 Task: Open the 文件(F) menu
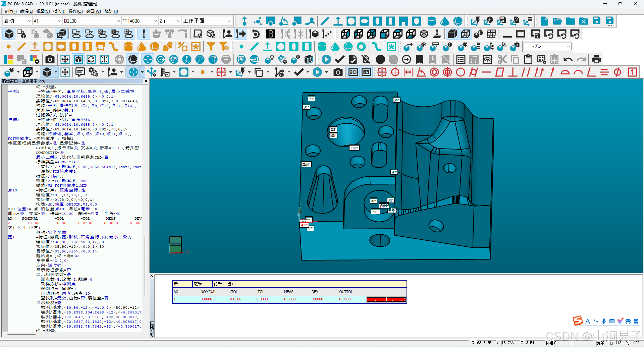(10, 11)
